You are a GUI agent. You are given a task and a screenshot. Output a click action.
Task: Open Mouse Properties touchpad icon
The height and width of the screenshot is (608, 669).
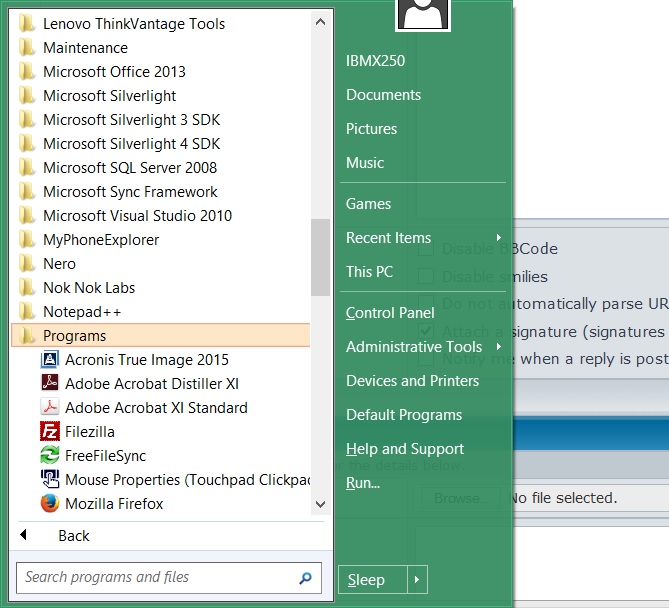[50, 480]
